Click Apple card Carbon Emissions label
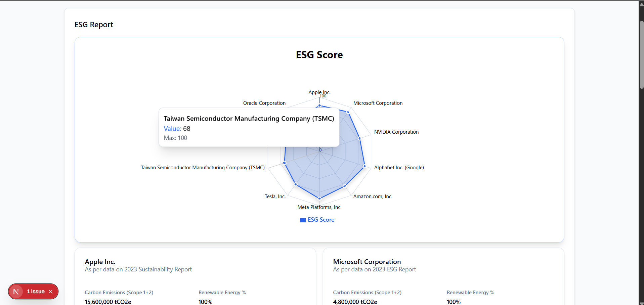 pyautogui.click(x=119, y=293)
